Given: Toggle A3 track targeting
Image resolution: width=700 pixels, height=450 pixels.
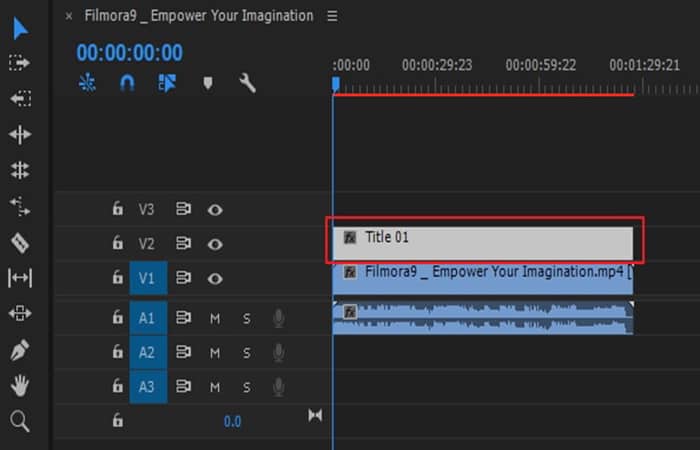Looking at the screenshot, I should 148,386.
